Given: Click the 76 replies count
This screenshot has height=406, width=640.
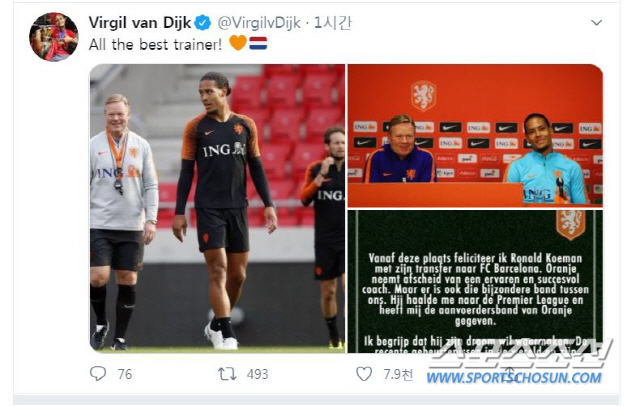Looking at the screenshot, I should click(125, 374).
